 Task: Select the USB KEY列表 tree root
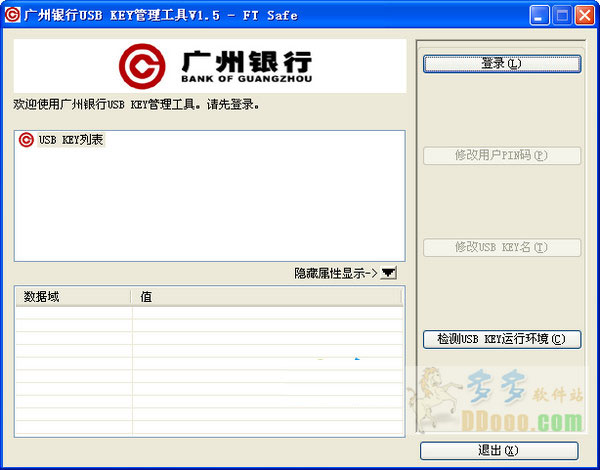71,140
